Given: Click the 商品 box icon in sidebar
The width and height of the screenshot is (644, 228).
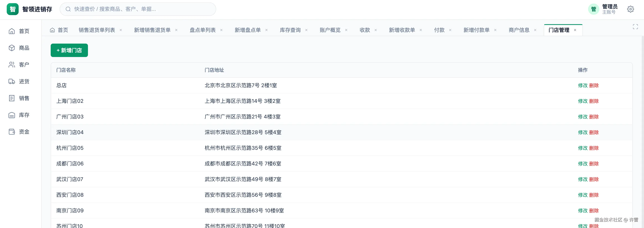Looking at the screenshot, I should click(12, 48).
